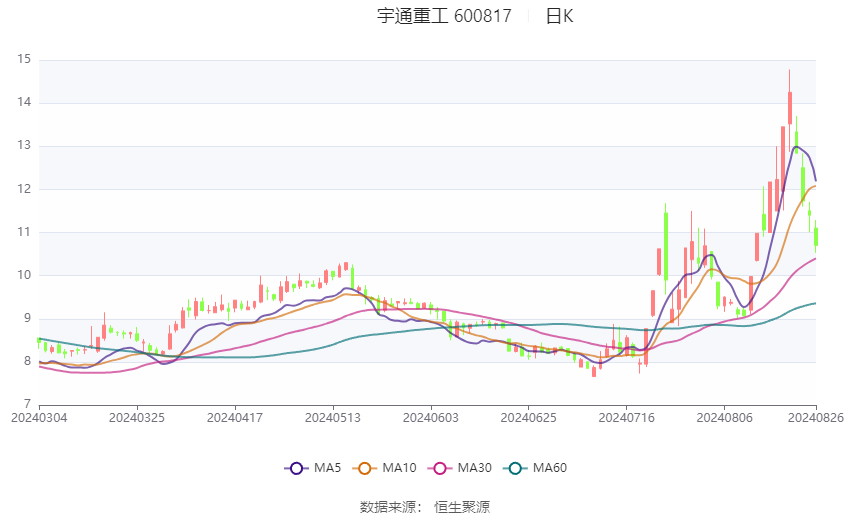Click the y-axis value 12

pyautogui.click(x=24, y=189)
